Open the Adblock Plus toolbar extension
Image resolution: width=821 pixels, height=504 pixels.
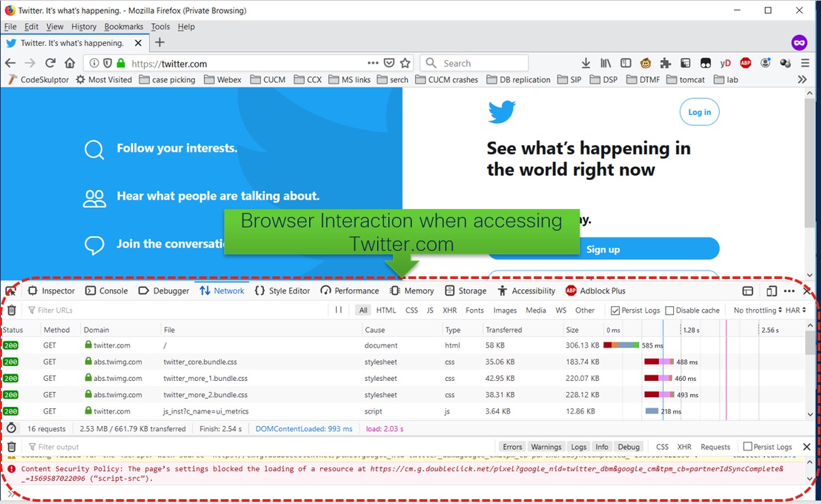pos(746,63)
